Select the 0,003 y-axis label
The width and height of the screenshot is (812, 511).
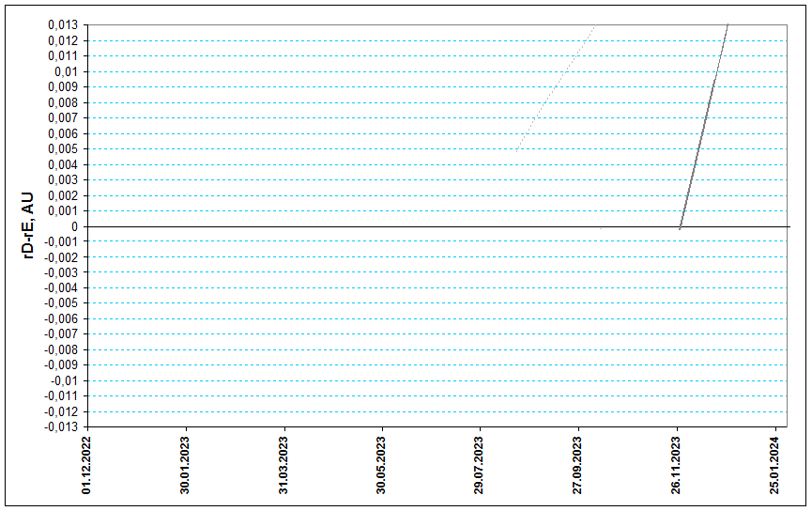(x=63, y=180)
